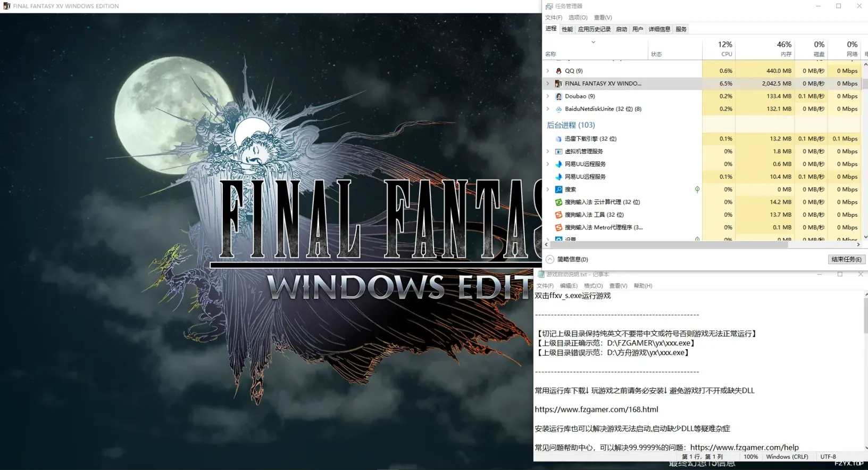This screenshot has width=868, height=470.
Task: Click the 搜狗输入法 云计算代理 icon
Action: coord(558,202)
